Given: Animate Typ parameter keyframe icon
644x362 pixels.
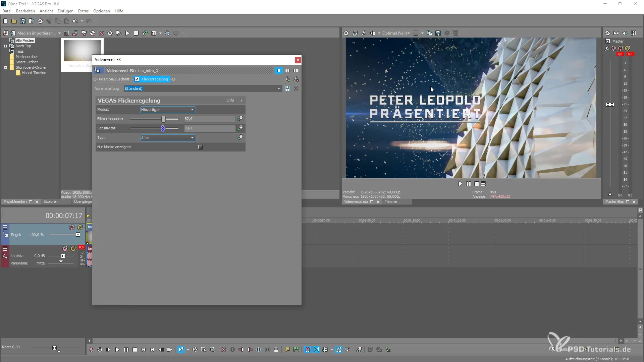Looking at the screenshot, I should coord(240,137).
